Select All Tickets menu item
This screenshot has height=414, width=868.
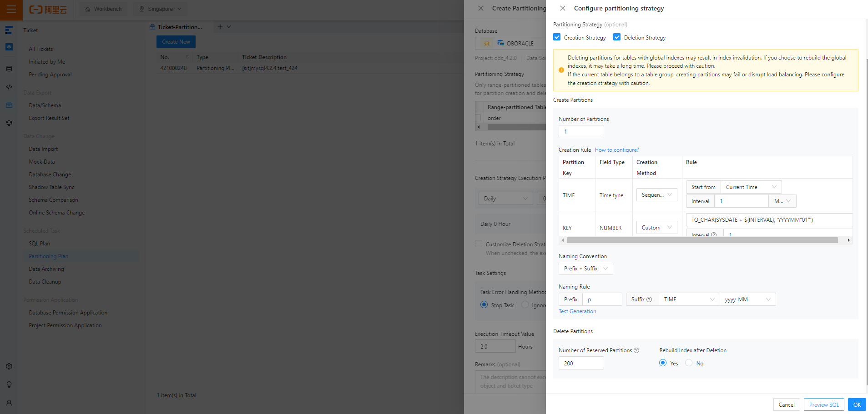coord(41,49)
